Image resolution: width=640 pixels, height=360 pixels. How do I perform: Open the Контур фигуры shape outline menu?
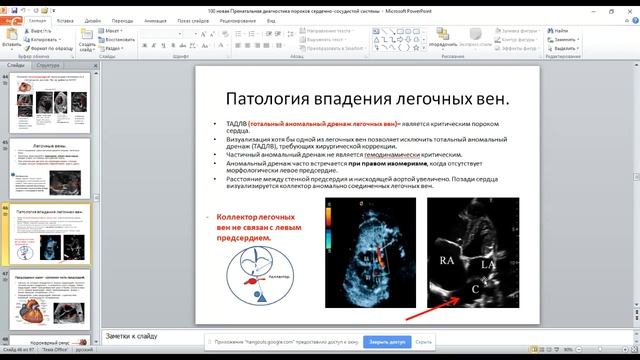516,40
